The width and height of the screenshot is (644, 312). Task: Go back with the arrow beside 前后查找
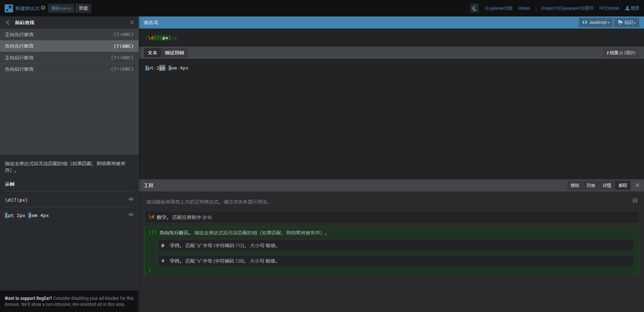[x=8, y=23]
